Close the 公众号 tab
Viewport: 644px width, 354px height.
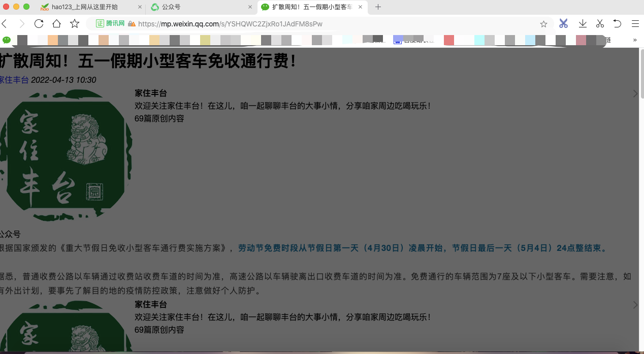coord(250,7)
